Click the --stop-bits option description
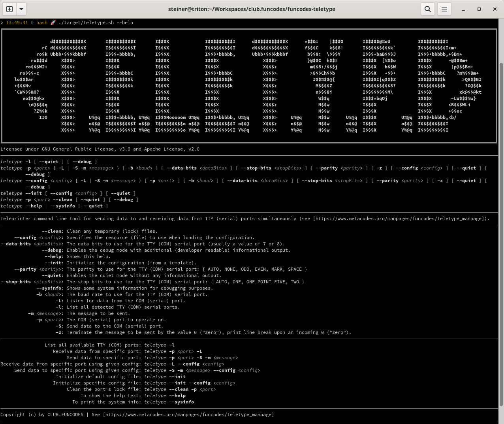 point(186,282)
